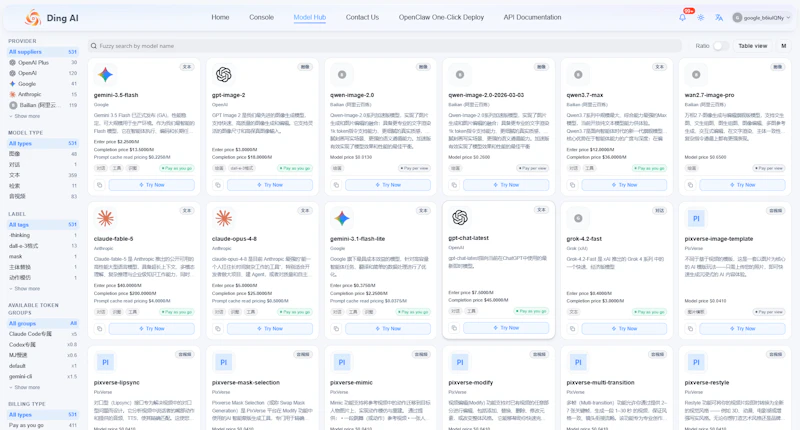Select All suppliers filter
The height and width of the screenshot is (430, 800).
(43, 52)
